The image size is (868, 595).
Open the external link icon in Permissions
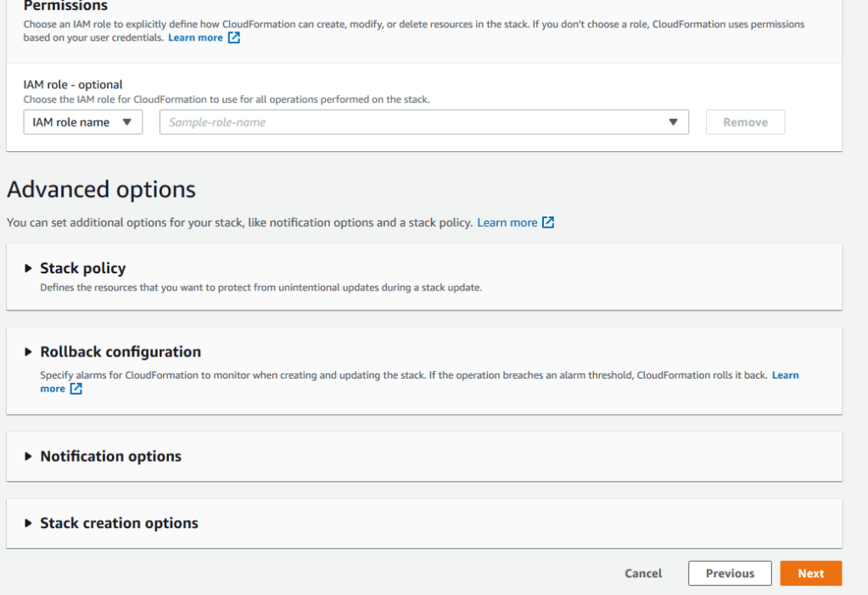[x=234, y=38]
